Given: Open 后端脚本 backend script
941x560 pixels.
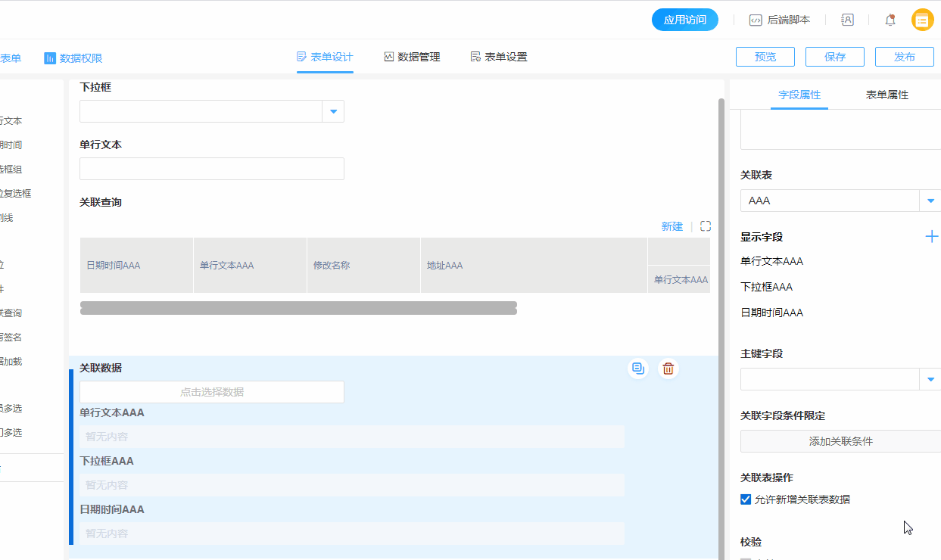Looking at the screenshot, I should click(780, 20).
